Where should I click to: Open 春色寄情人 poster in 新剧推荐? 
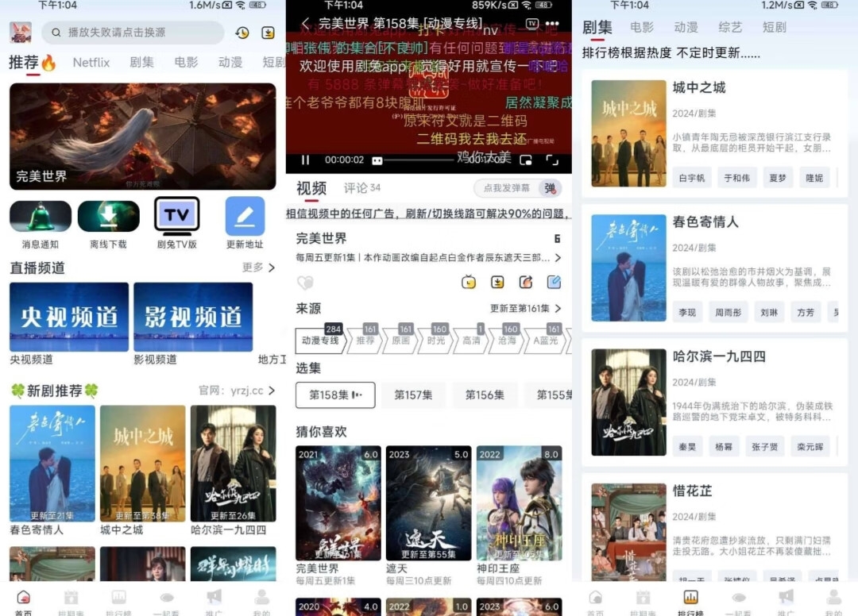pos(52,464)
